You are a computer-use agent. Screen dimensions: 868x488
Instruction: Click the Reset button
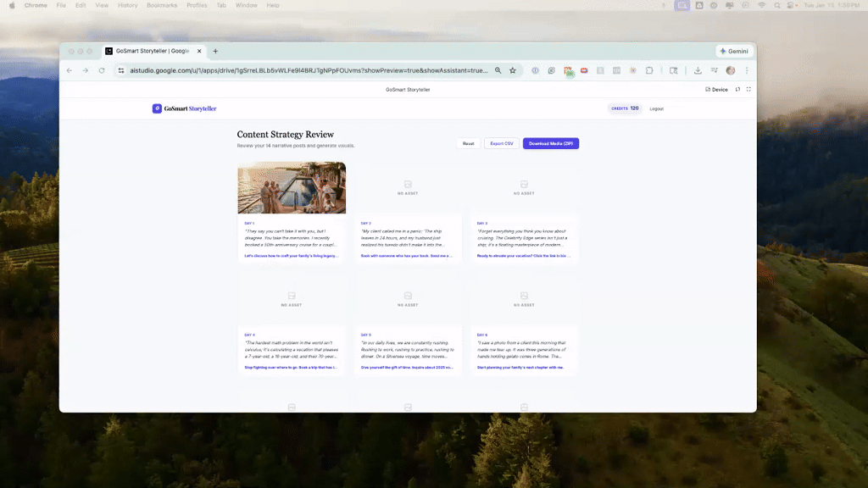pyautogui.click(x=468, y=143)
